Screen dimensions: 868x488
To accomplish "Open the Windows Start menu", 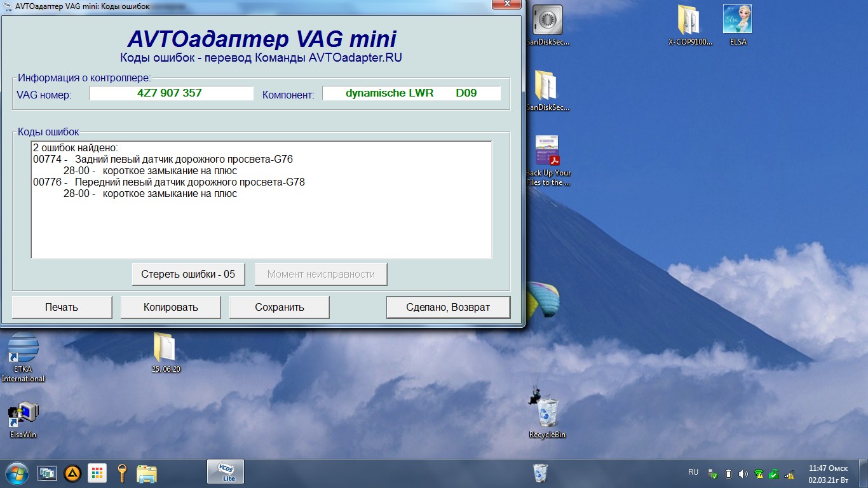I will [16, 473].
